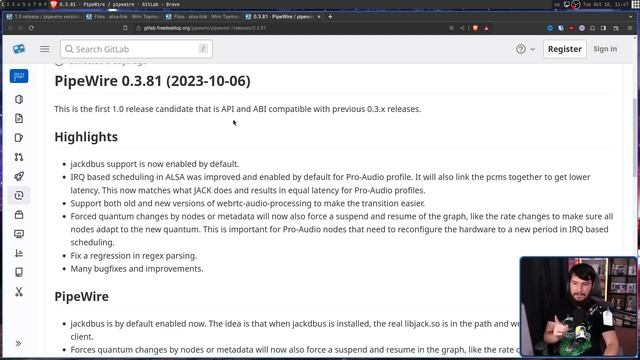640x360 pixels.
Task: Switch to the second Files alsa-link tab
Action: (202, 17)
